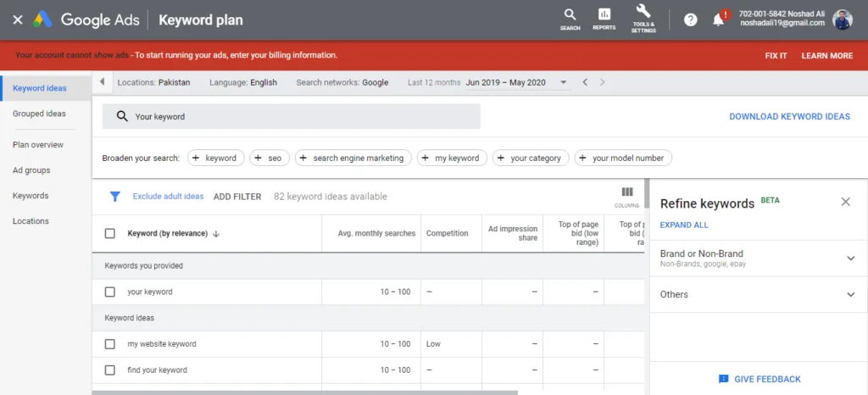The width and height of the screenshot is (868, 395).
Task: Click the Language: English setting
Action: click(x=243, y=82)
